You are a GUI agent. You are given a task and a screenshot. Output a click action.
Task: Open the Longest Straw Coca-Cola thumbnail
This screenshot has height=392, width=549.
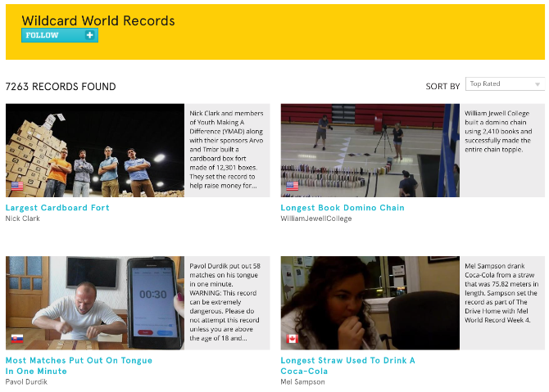(x=370, y=303)
